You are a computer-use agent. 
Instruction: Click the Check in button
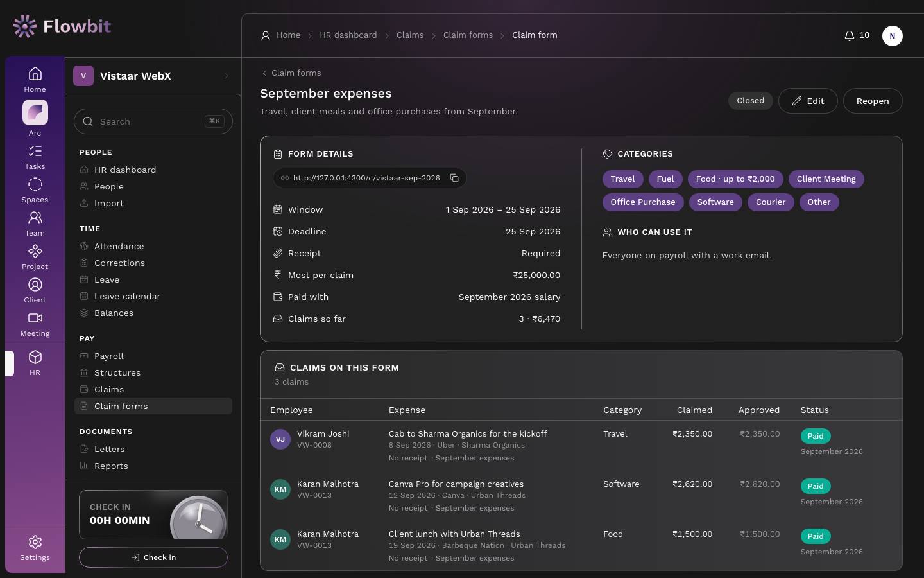[x=153, y=557]
